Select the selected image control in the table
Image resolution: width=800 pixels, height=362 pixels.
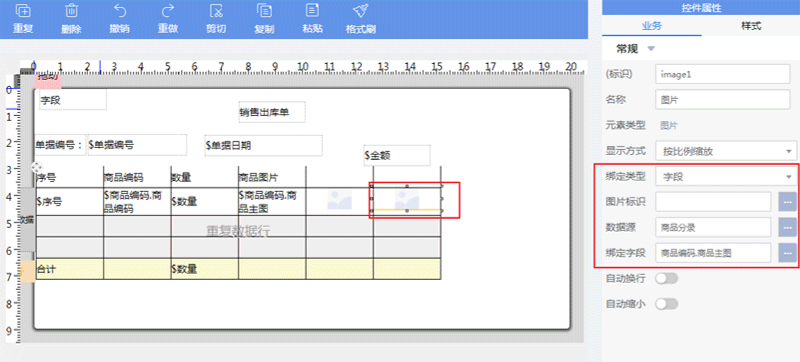tap(407, 199)
